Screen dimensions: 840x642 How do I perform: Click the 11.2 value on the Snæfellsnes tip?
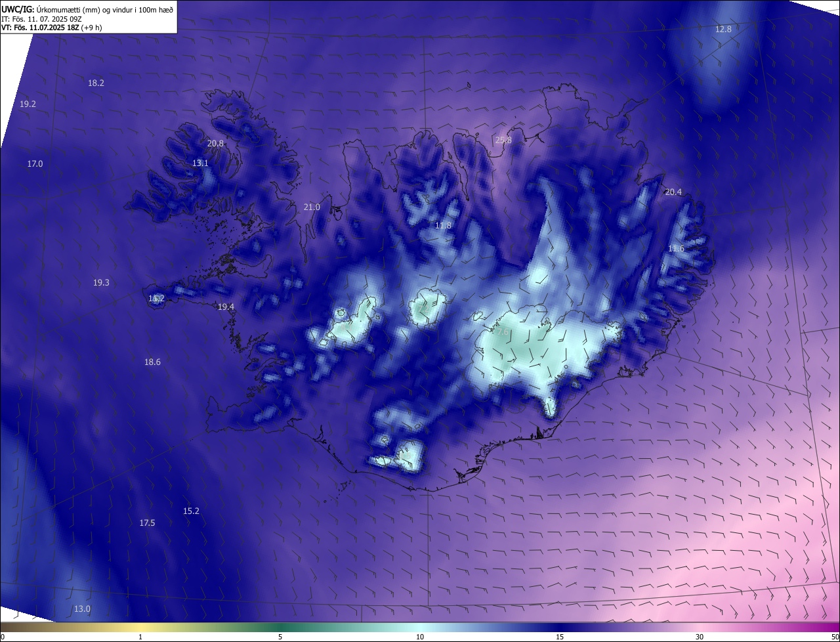[156, 298]
